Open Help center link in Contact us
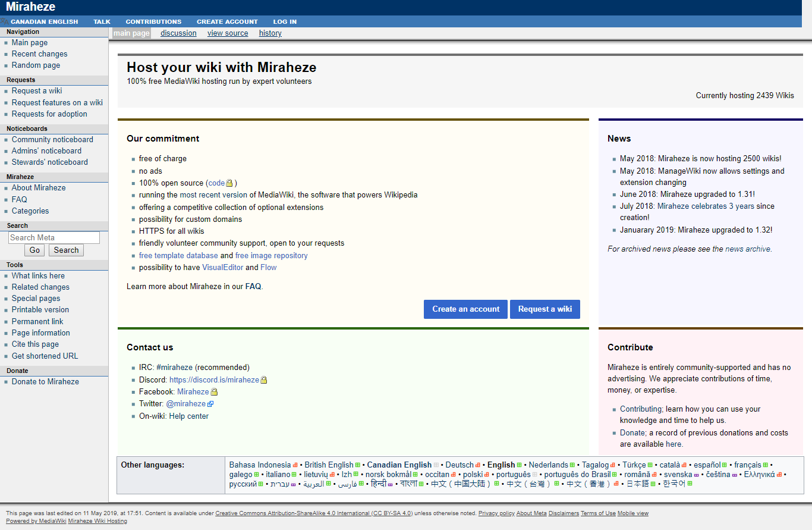812x530 pixels. tap(189, 416)
